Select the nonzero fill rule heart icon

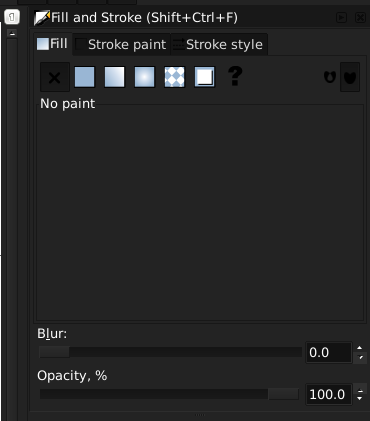350,77
